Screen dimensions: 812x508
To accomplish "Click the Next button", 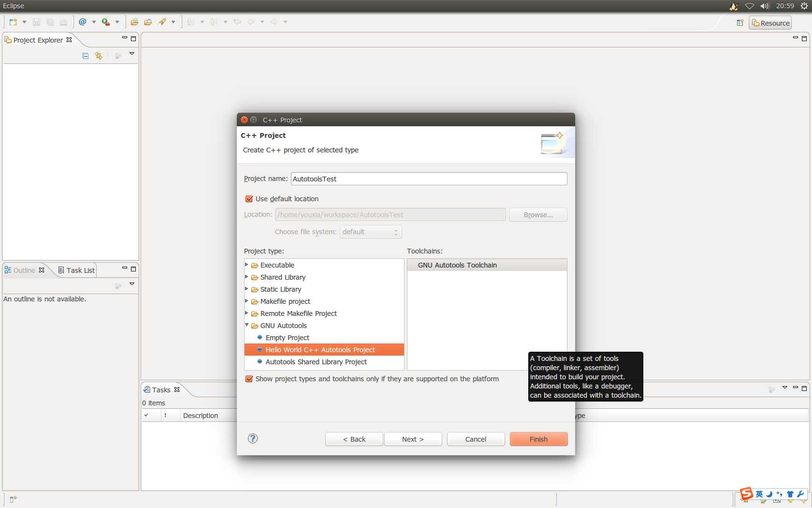I will point(413,439).
